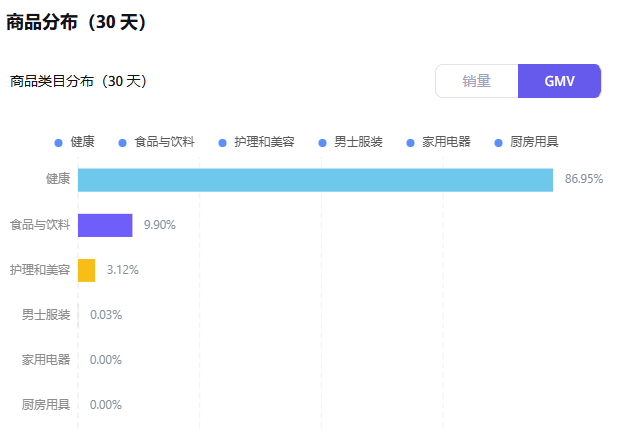Toggle the 厨房用具 legend dot

[x=499, y=143]
